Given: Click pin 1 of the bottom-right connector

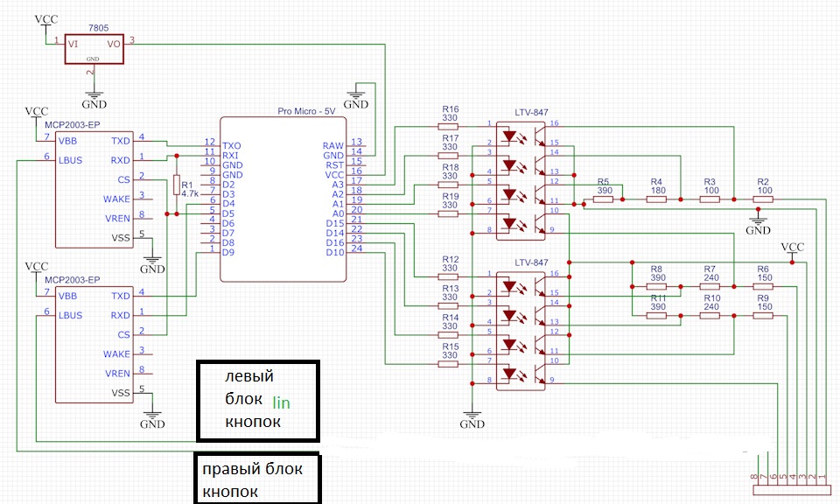Looking at the screenshot, I should (822, 477).
